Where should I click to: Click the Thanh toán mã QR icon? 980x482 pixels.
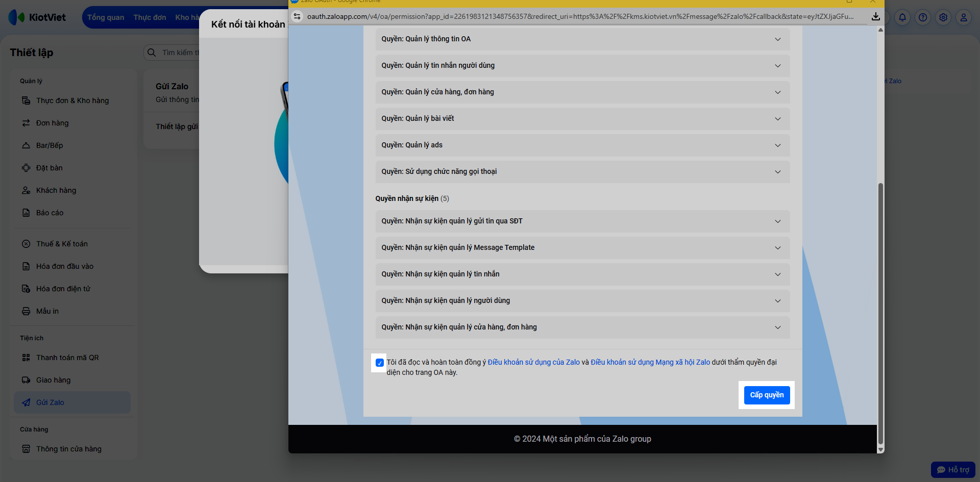click(x=26, y=358)
